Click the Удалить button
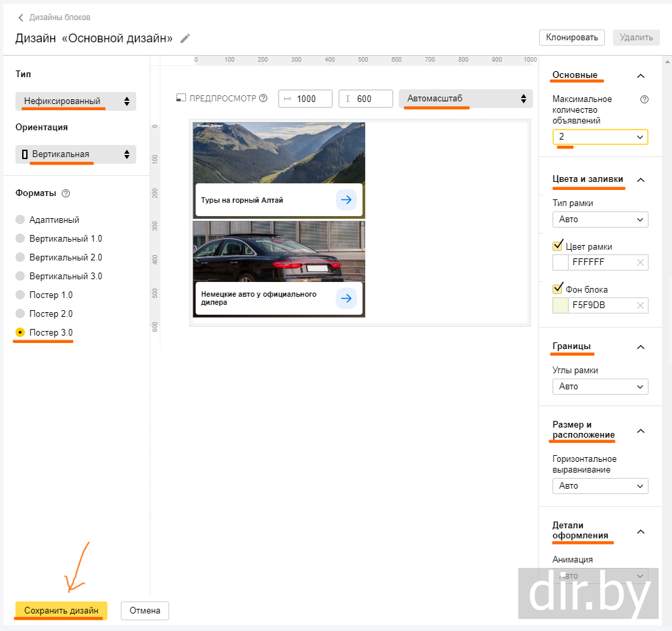Image resolution: width=672 pixels, height=631 pixels. (x=636, y=38)
